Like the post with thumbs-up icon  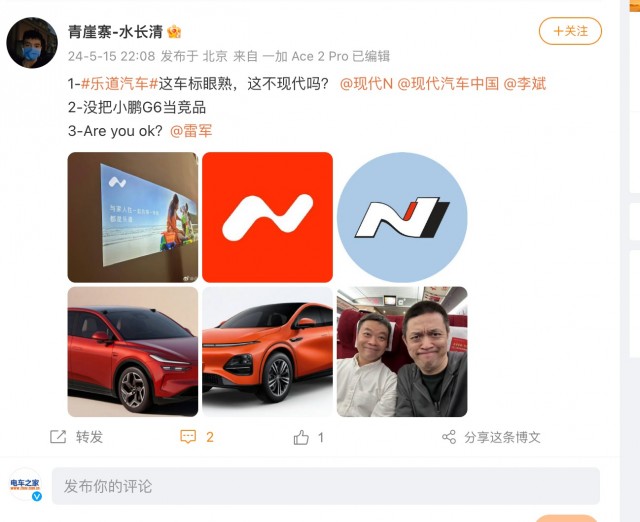[301, 437]
